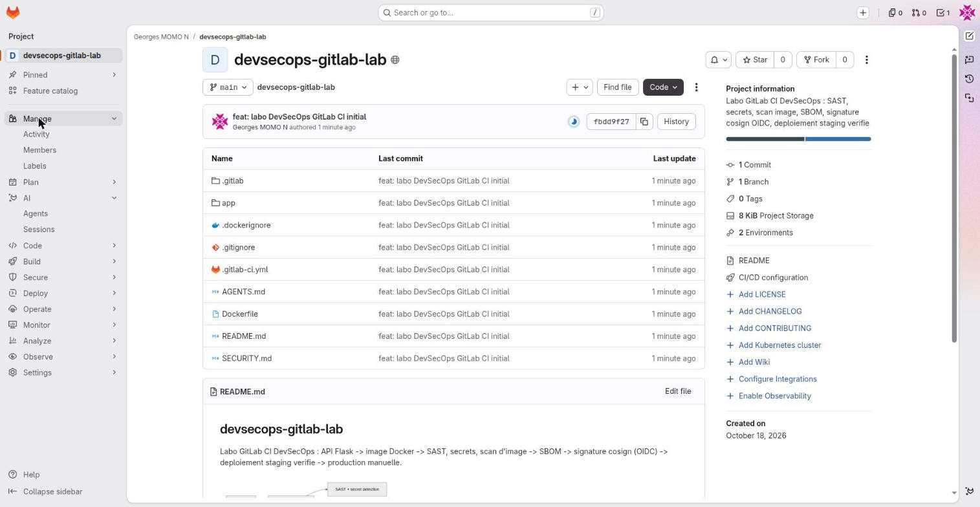Open the notification bell dropdown

point(719,60)
